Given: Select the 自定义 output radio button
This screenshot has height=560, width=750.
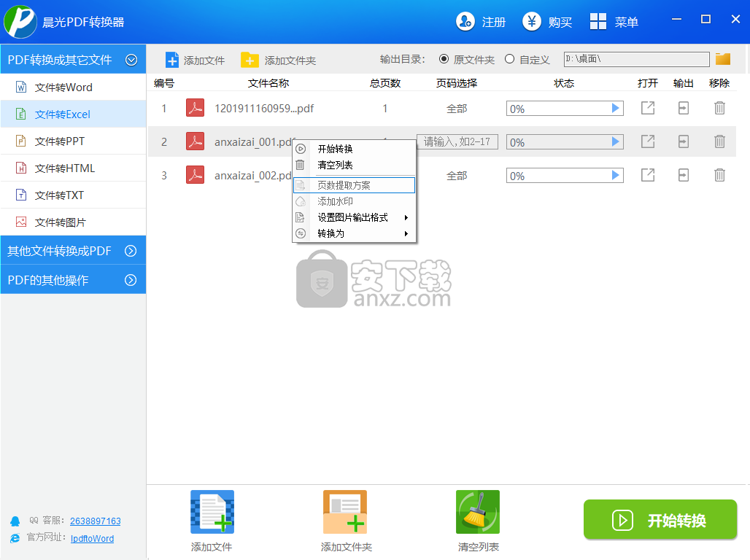Looking at the screenshot, I should [510, 59].
